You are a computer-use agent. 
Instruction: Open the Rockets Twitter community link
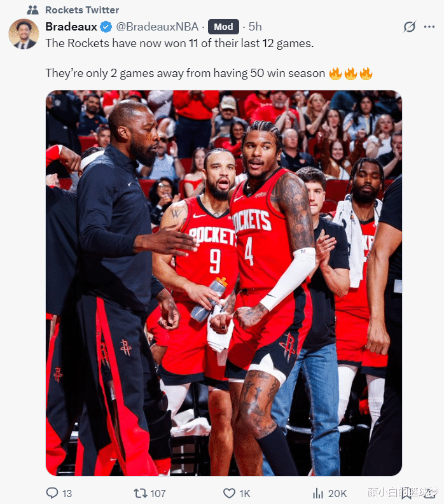[x=82, y=10]
